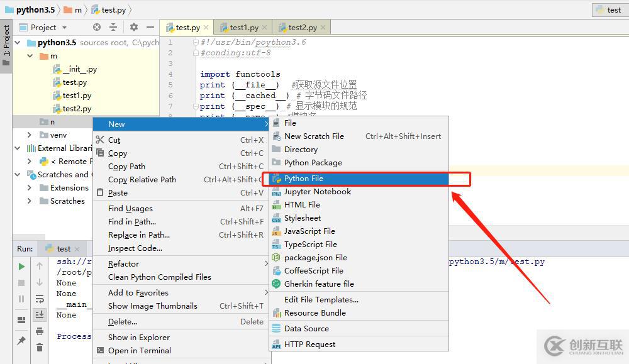Hide the Project panel with minimize icon
Image resolution: width=629 pixels, height=364 pixels.
tap(150, 27)
